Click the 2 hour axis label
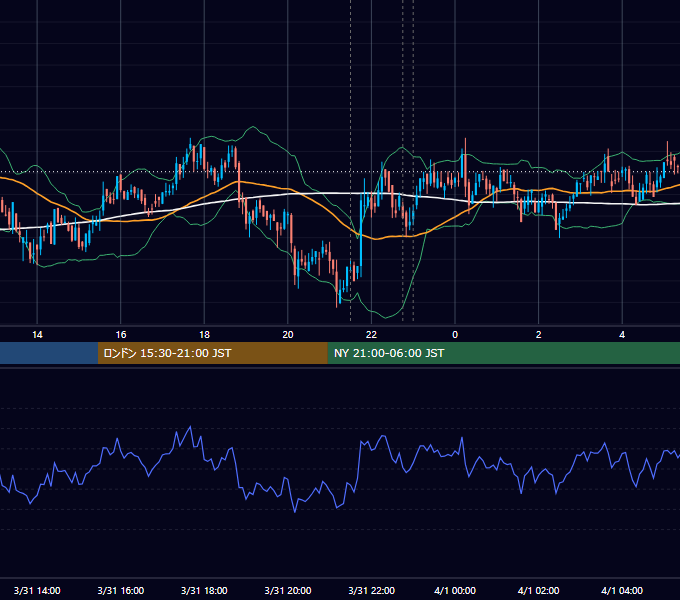This screenshot has height=600, width=680. pos(538,335)
